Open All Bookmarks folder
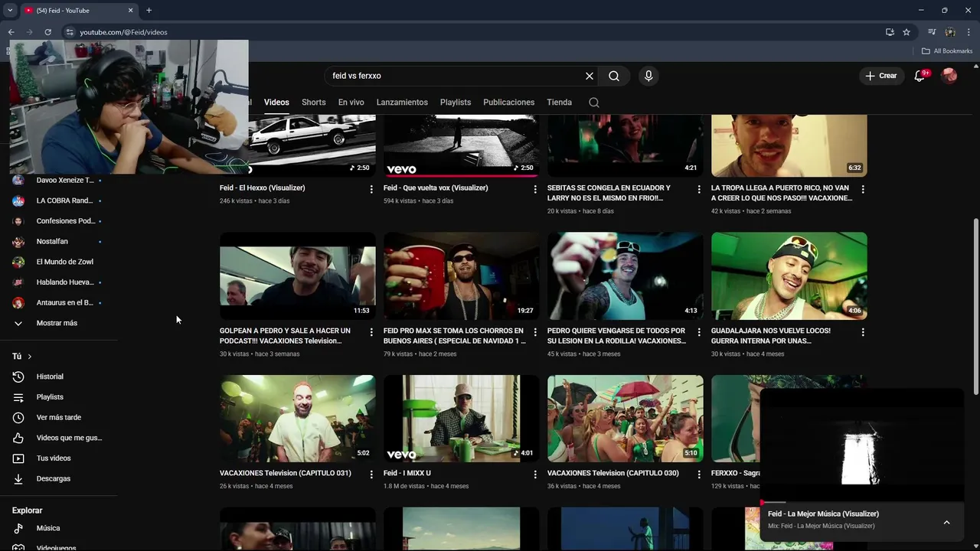 947,51
